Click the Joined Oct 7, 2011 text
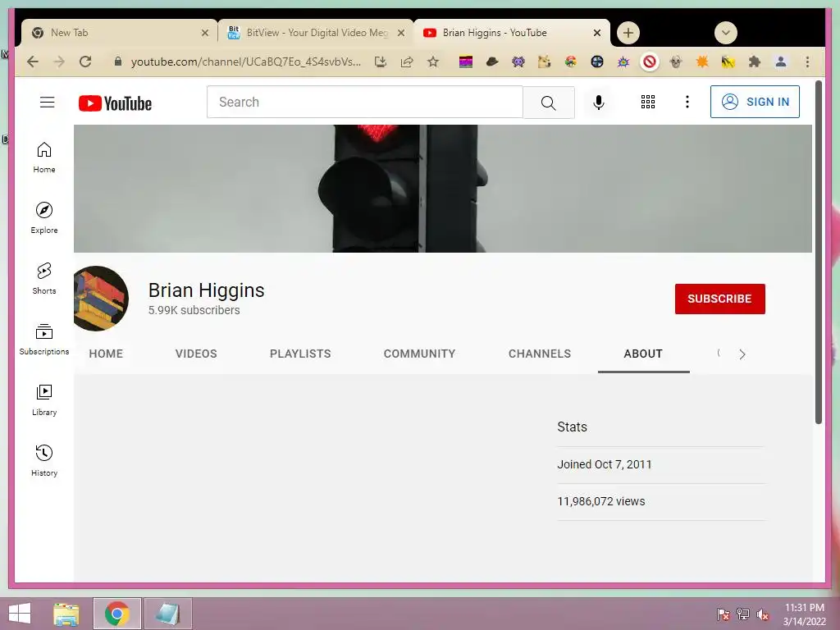This screenshot has width=840, height=630. click(605, 464)
